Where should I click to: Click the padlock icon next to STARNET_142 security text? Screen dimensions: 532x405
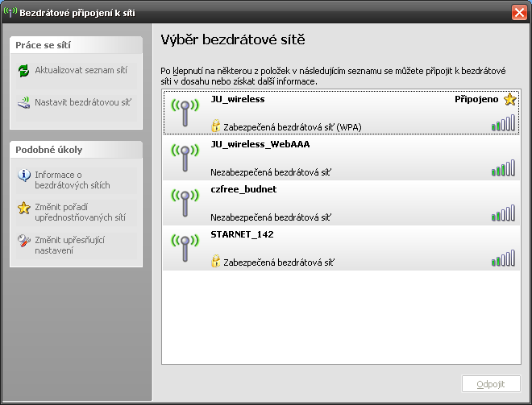click(215, 262)
